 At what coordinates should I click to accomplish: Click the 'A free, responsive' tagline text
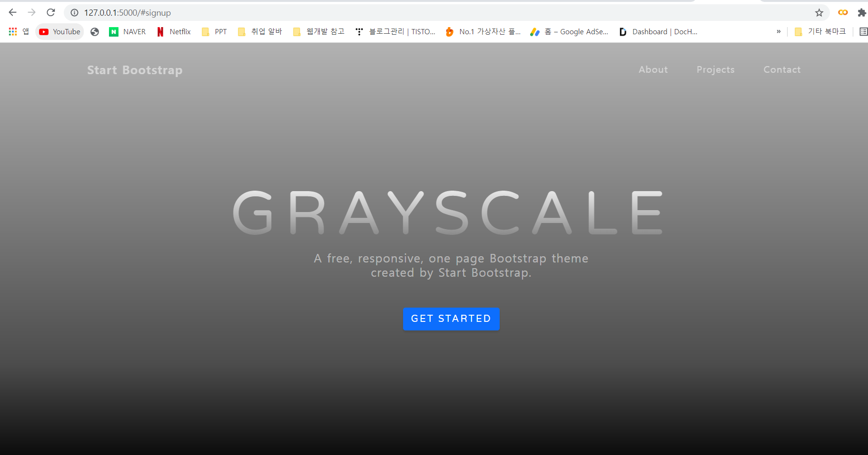coord(451,265)
